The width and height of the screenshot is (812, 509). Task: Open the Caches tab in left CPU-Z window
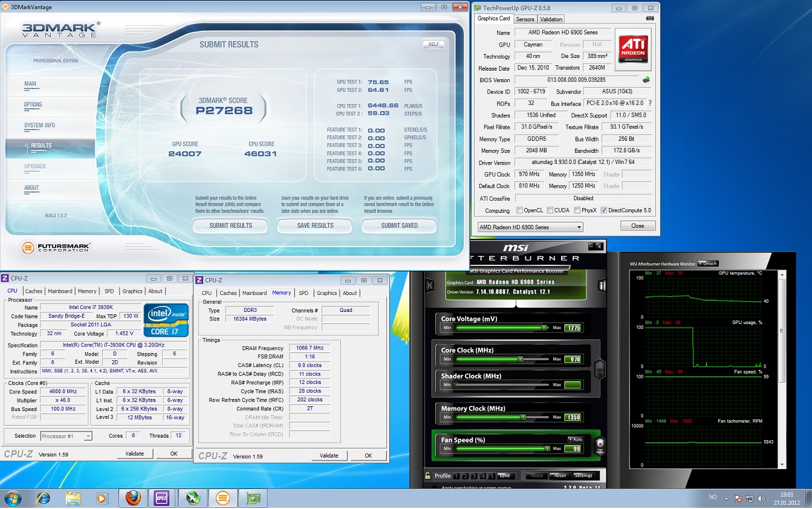point(34,291)
